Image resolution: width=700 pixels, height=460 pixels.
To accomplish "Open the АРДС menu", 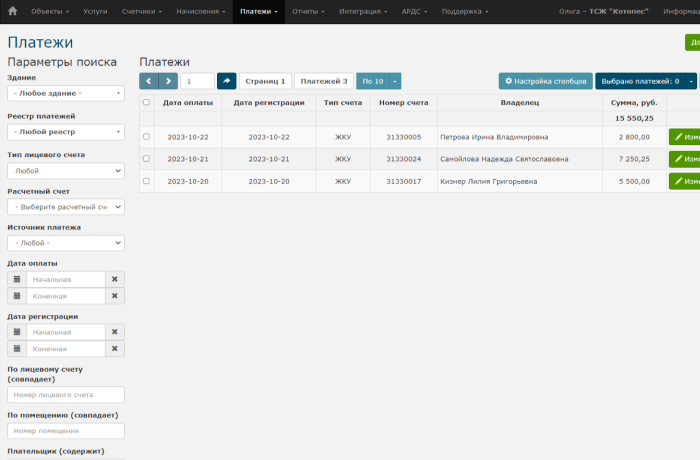I will pyautogui.click(x=414, y=12).
